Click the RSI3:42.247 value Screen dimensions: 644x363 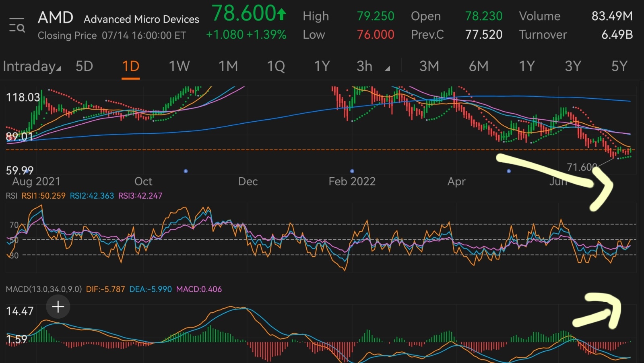(140, 196)
